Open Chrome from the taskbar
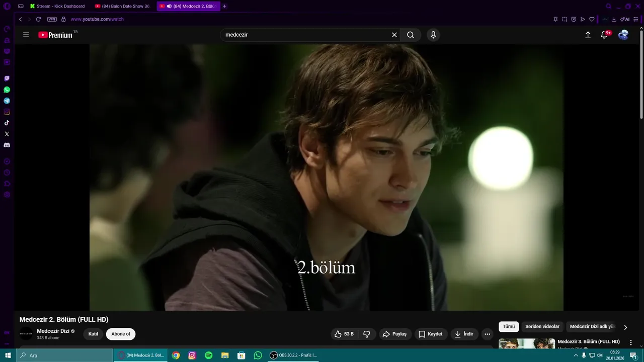The height and width of the screenshot is (362, 644). (x=176, y=355)
